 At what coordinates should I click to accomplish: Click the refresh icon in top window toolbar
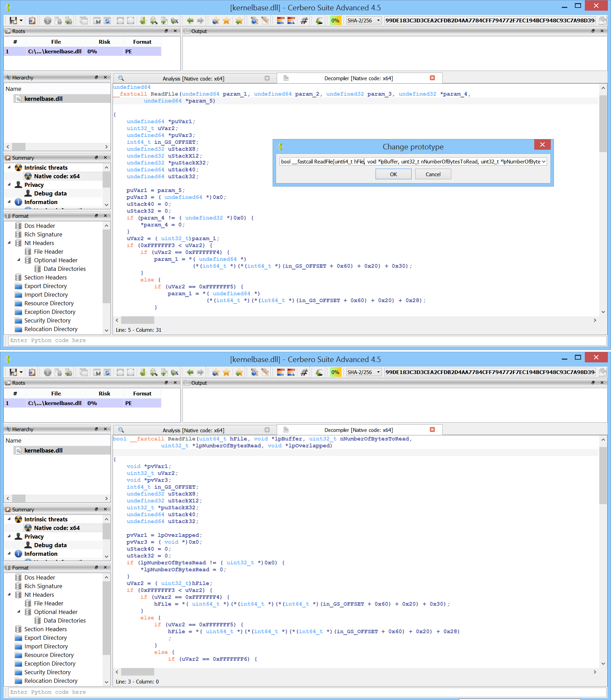[x=107, y=21]
